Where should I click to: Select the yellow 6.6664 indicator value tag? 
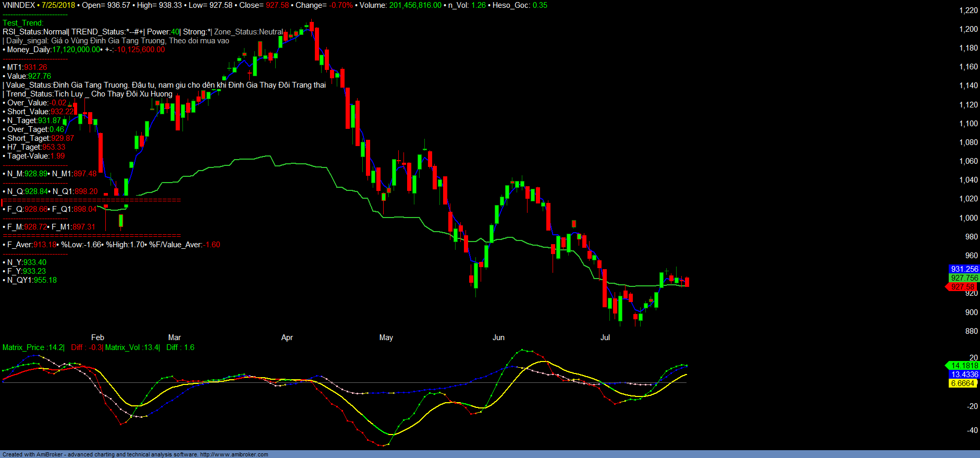tap(962, 383)
